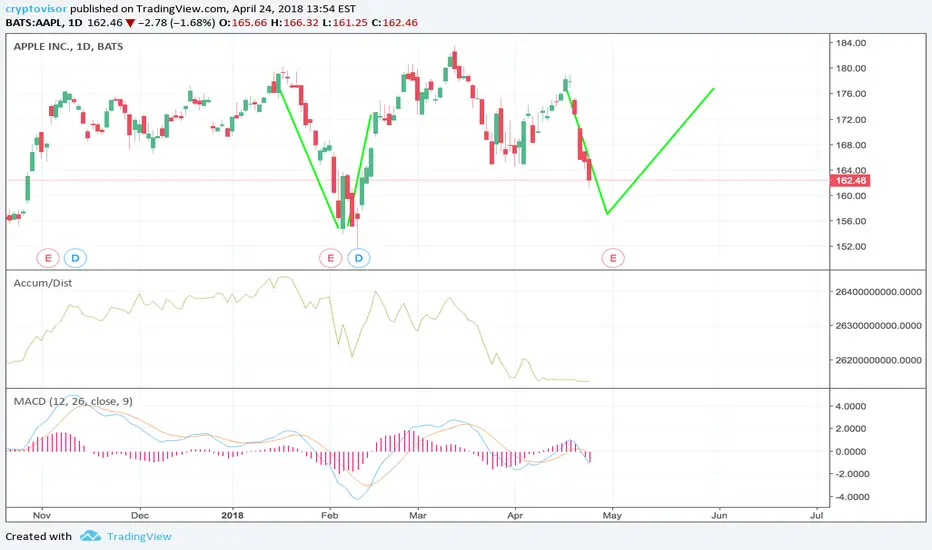Click the Apr label on the time axis
Image resolution: width=932 pixels, height=550 pixels.
(515, 516)
